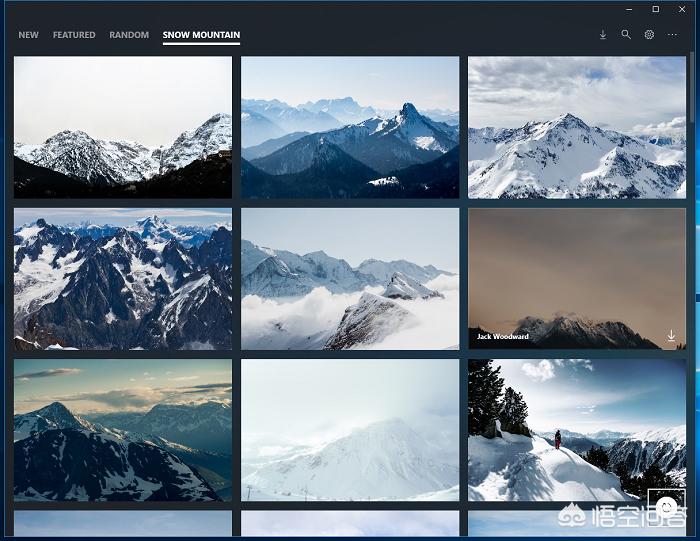Maximize the application window
Screen dimensions: 700x541
tap(655, 9)
